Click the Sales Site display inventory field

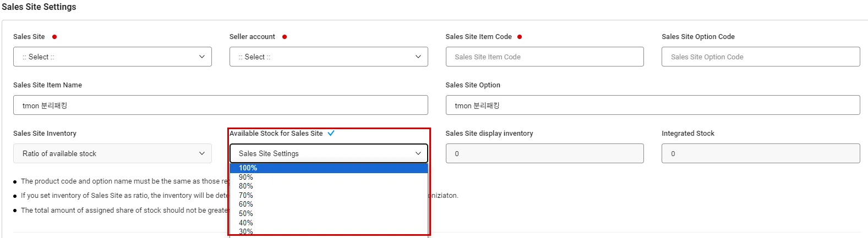pyautogui.click(x=544, y=153)
